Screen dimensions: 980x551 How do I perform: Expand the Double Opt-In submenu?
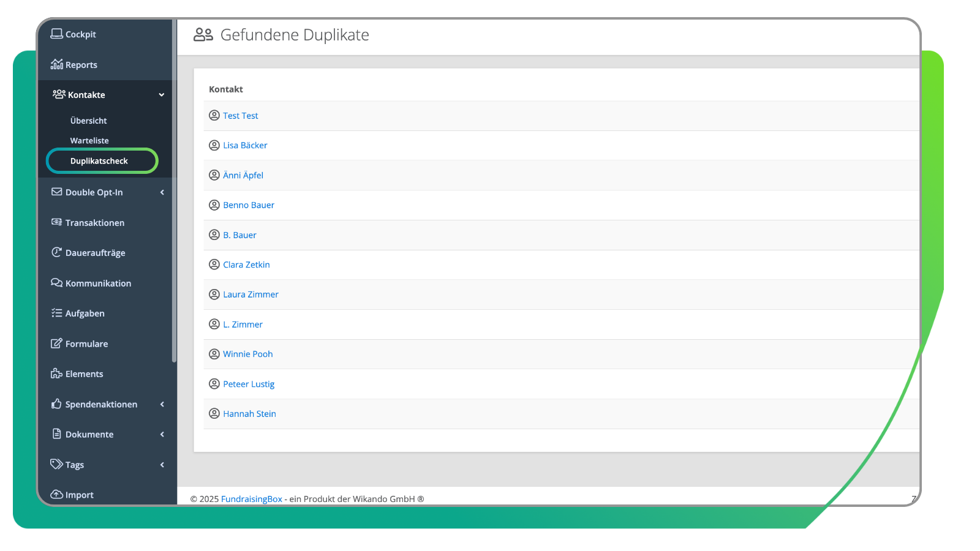click(162, 192)
